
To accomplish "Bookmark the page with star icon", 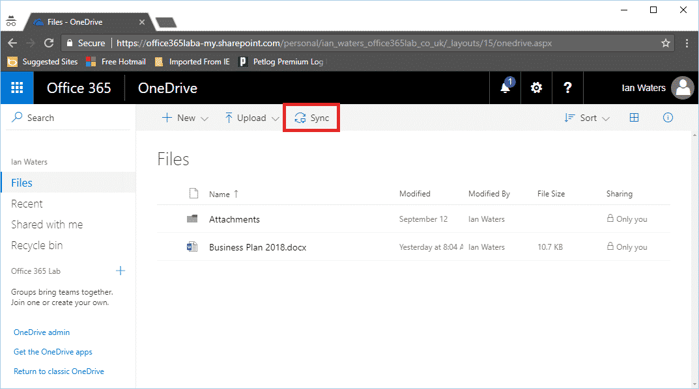I will [666, 43].
